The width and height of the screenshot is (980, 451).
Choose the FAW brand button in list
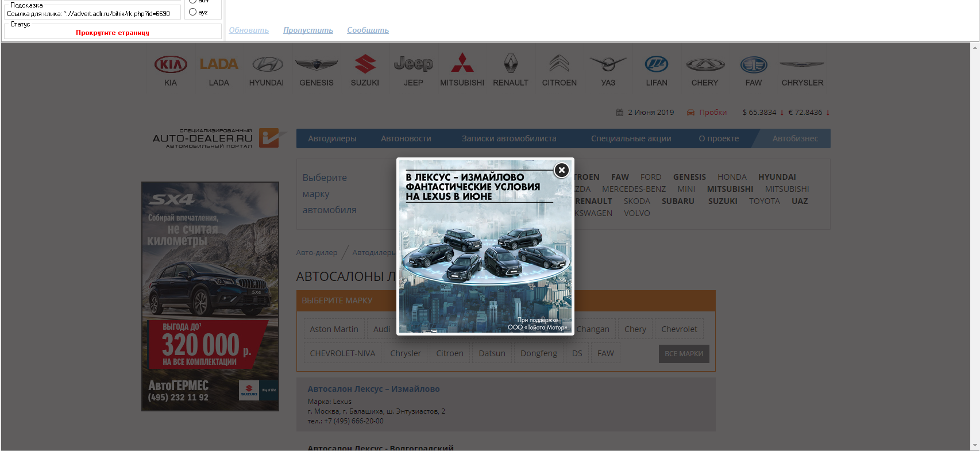pyautogui.click(x=605, y=353)
